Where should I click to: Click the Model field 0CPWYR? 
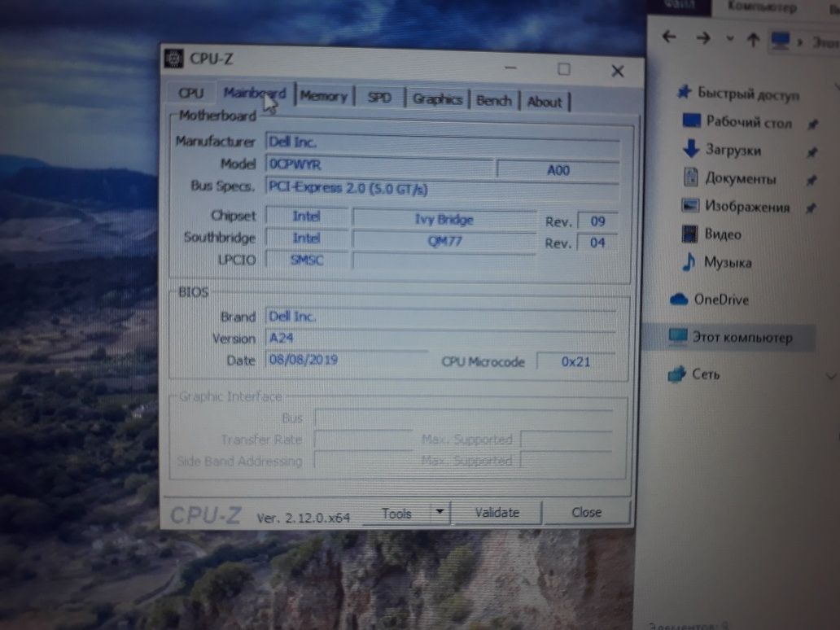378,165
